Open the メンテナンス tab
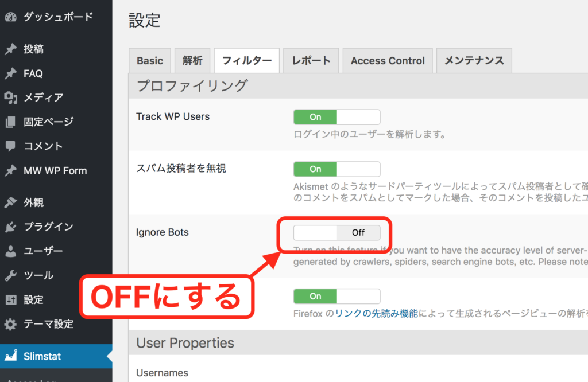 pyautogui.click(x=474, y=61)
